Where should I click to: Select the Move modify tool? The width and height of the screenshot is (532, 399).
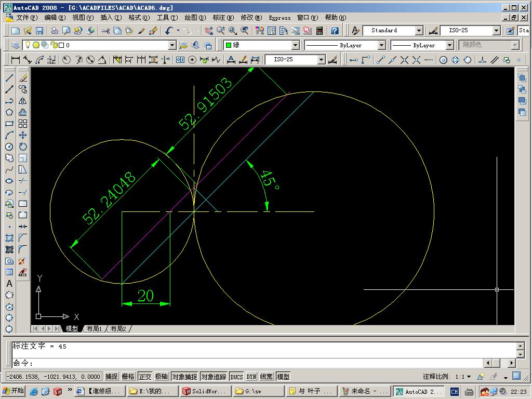coord(23,135)
